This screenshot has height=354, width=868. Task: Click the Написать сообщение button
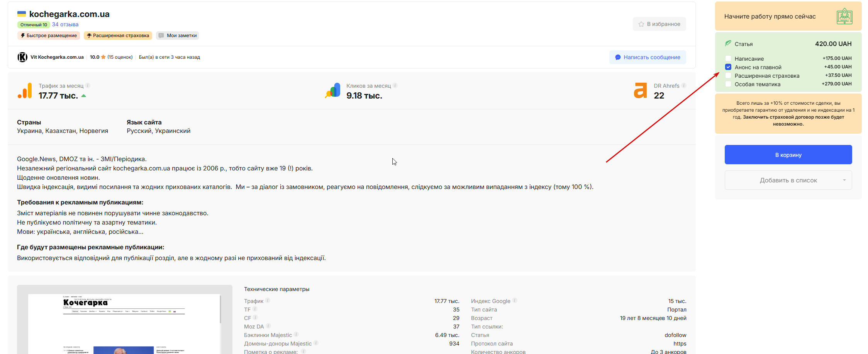(648, 57)
